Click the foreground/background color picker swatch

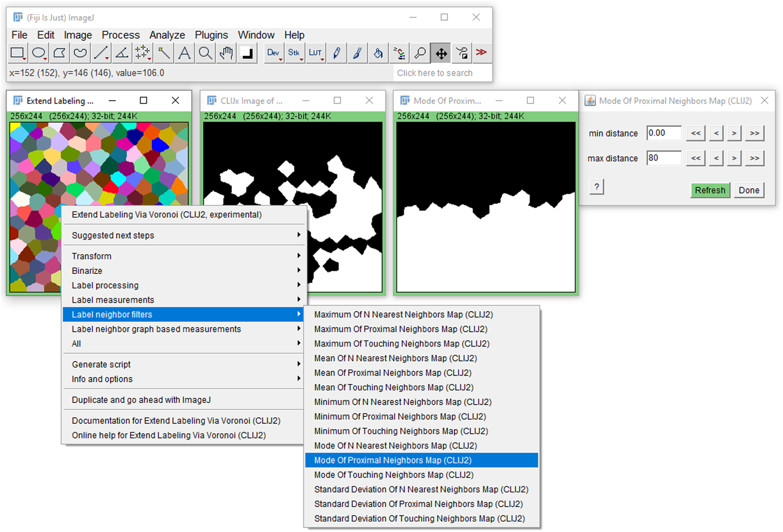(247, 53)
